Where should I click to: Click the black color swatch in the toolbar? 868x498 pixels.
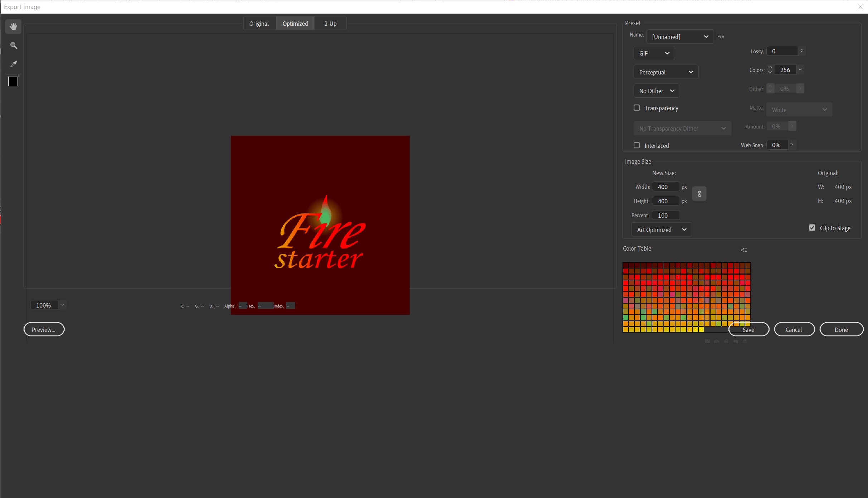13,82
